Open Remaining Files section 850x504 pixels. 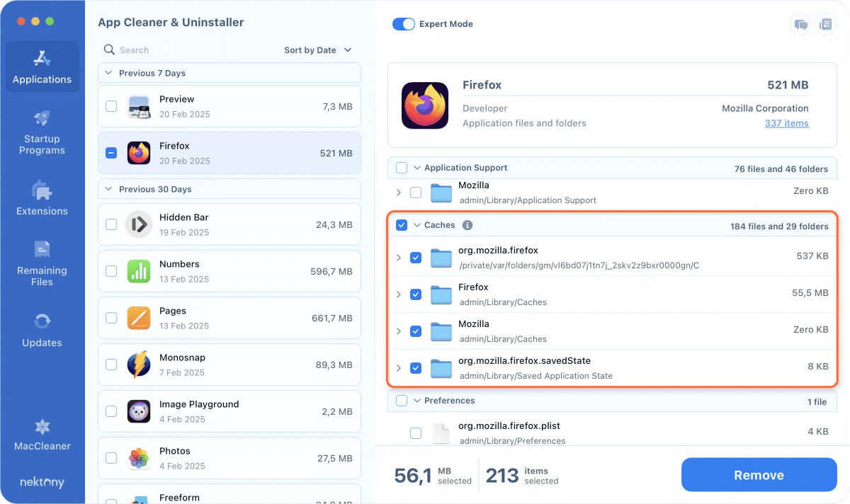coord(42,263)
